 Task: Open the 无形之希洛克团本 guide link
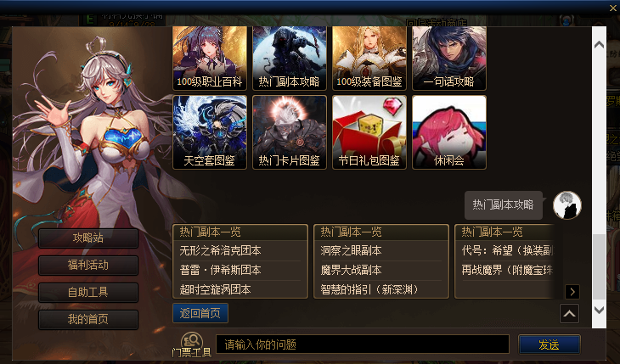click(x=220, y=250)
